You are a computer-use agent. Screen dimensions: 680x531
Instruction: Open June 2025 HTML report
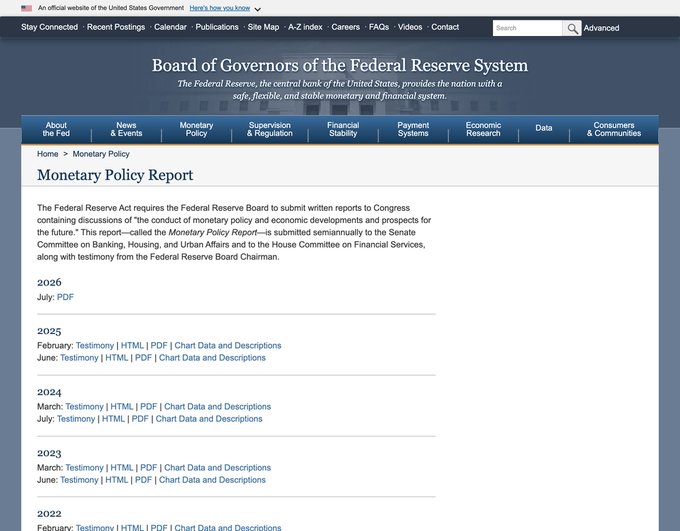(117, 358)
